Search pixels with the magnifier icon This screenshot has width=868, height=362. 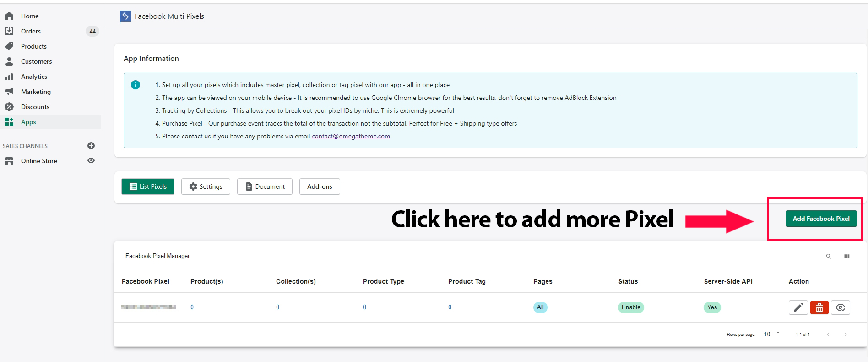point(829,256)
